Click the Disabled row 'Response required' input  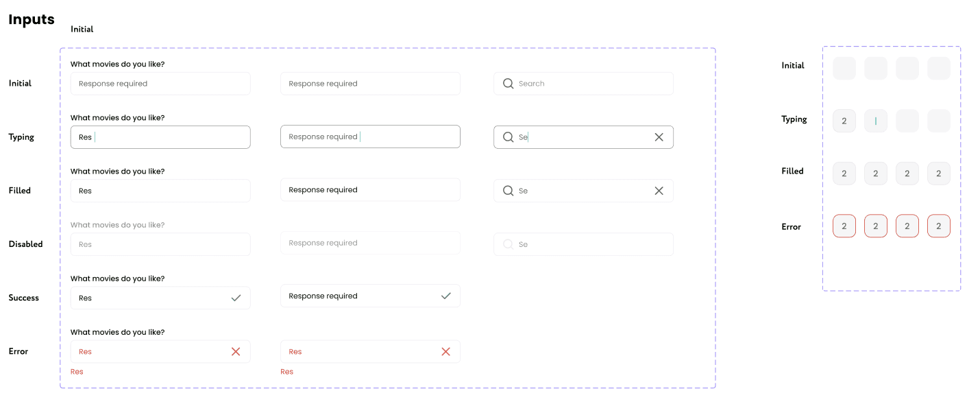[x=370, y=243]
